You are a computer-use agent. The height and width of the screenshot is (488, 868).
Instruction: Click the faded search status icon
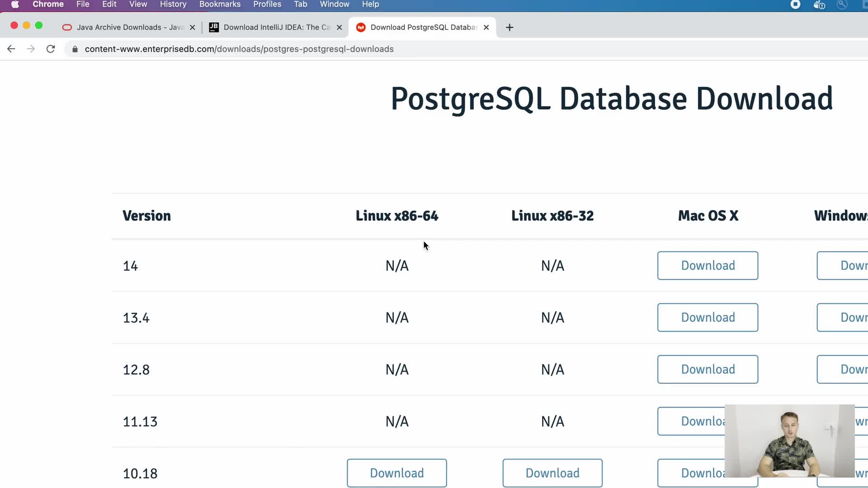point(842,5)
